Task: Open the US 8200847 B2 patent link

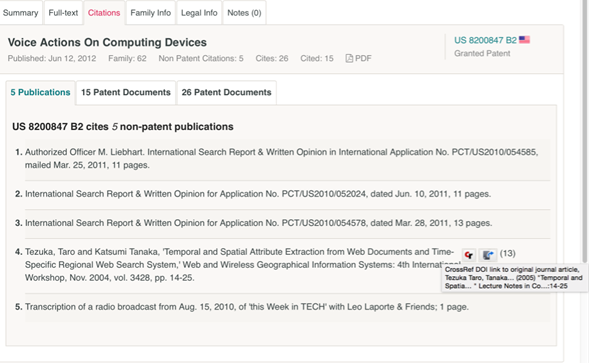Action: (x=485, y=40)
